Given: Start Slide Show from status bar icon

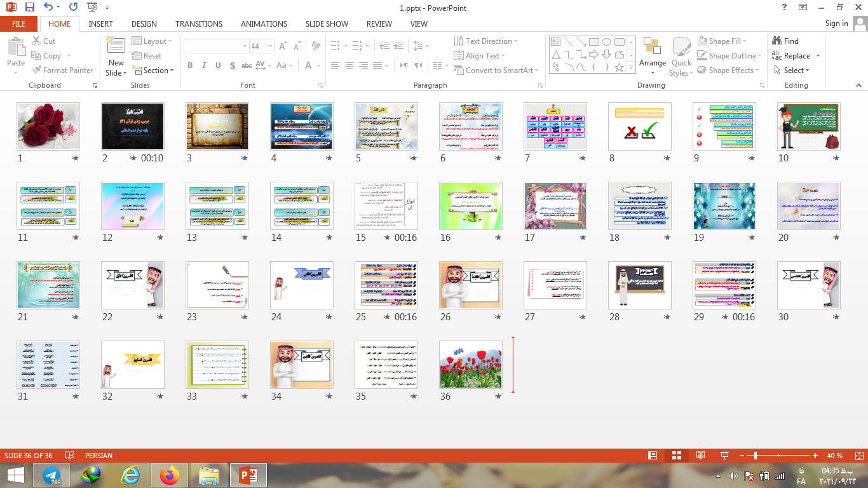Looking at the screenshot, I should click(724, 456).
